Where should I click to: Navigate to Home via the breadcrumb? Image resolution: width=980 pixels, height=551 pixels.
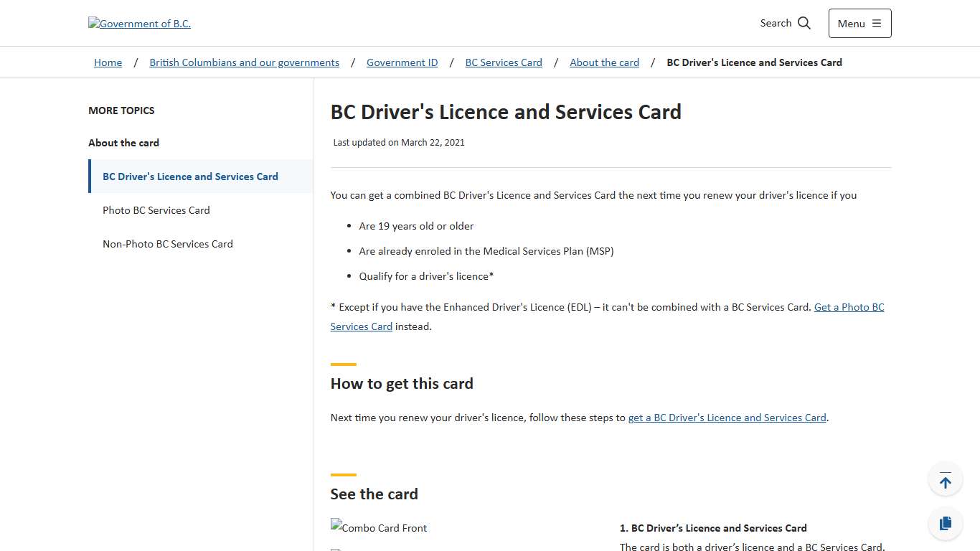(108, 62)
